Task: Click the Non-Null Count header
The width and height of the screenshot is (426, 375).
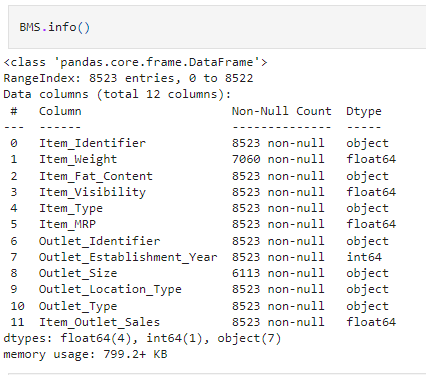Action: 282,111
